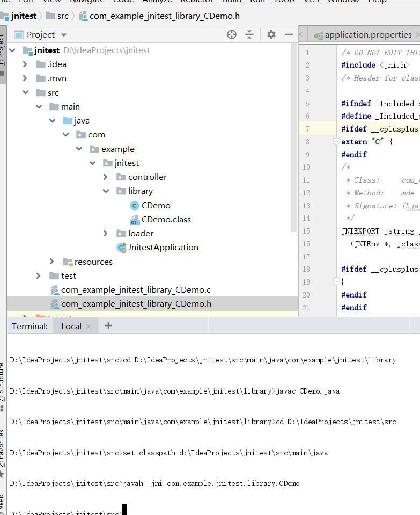Select com_example_jnitest_library_CDemo.c file name
Screen dimensions: 420x515
tap(136, 290)
